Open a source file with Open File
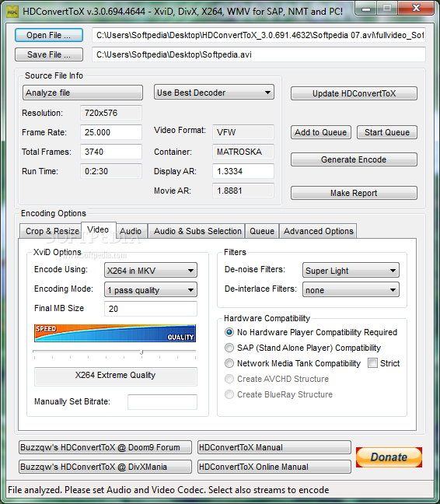 click(49, 35)
